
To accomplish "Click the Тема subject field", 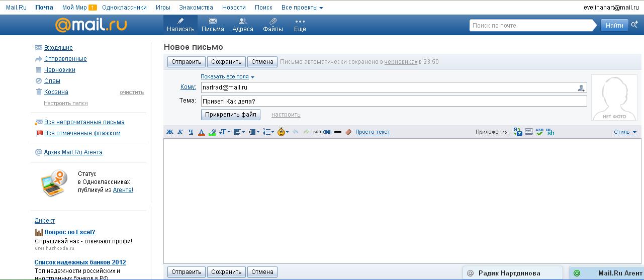I will coord(394,101).
